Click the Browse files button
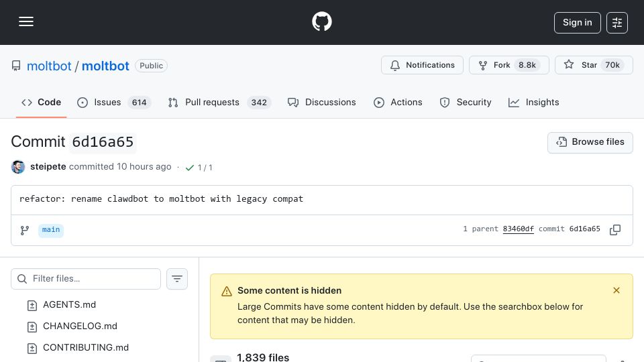Viewport: 644px width, 362px height. (590, 142)
